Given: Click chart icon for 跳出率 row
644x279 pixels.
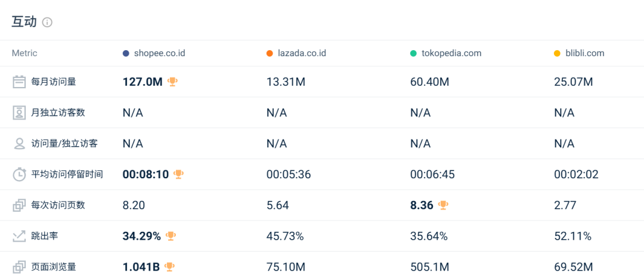Looking at the screenshot, I should click(x=19, y=236).
